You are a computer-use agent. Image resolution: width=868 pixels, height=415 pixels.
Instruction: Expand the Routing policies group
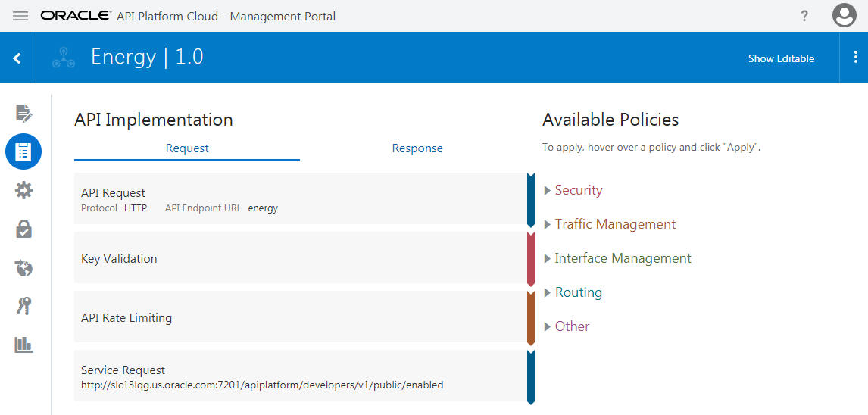(x=573, y=292)
